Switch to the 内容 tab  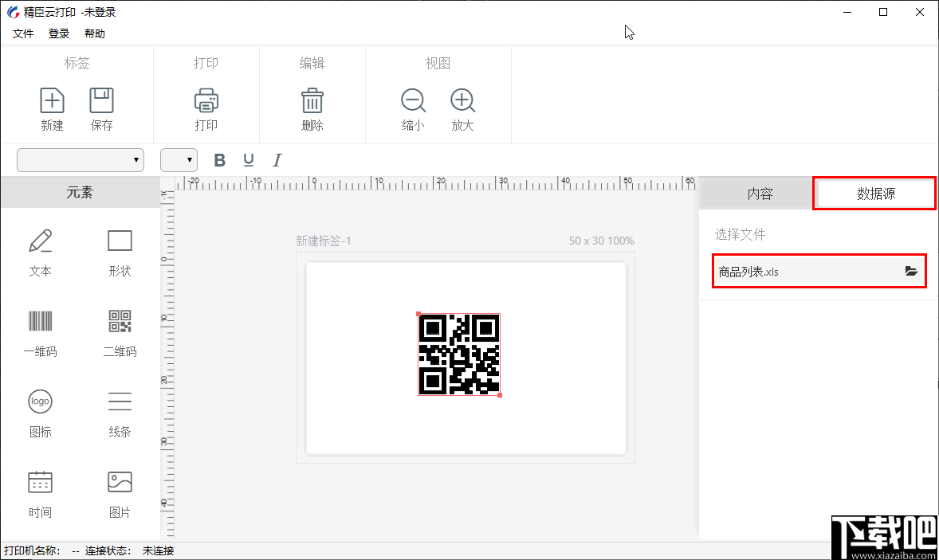pos(754,193)
